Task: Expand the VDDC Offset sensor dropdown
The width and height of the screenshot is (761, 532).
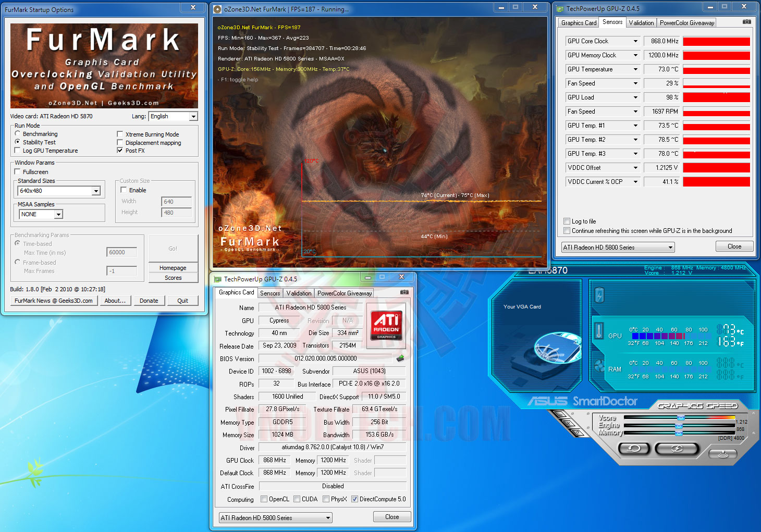Action: pos(635,168)
